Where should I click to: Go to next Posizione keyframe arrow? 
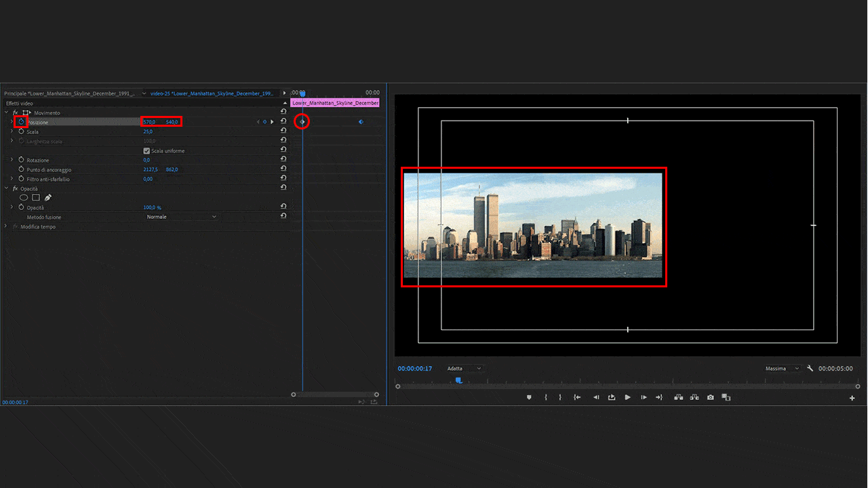272,122
